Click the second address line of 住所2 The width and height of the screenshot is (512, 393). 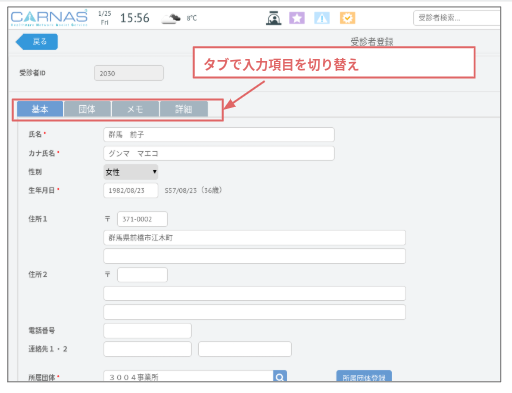[x=254, y=312]
